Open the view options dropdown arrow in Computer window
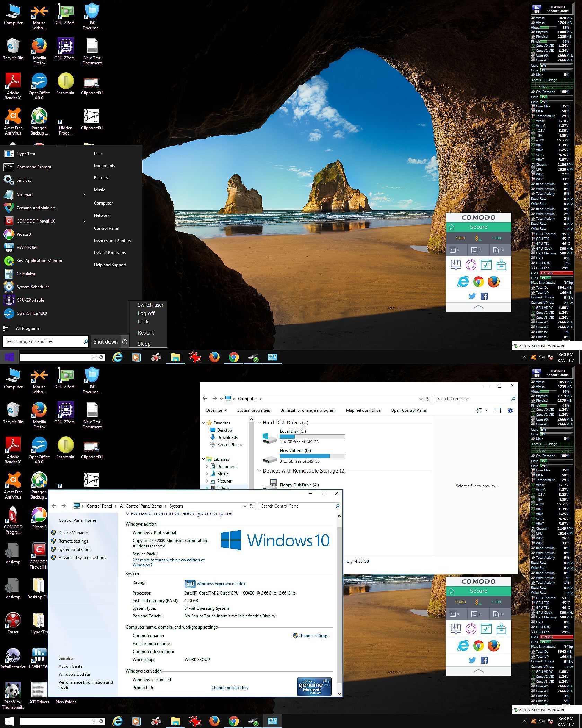This screenshot has width=582, height=728. [x=486, y=410]
